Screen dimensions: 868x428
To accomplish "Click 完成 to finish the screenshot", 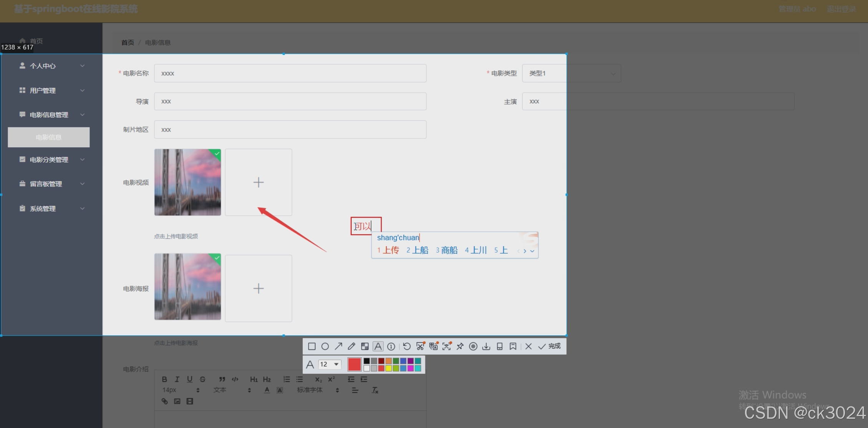I will (x=549, y=346).
